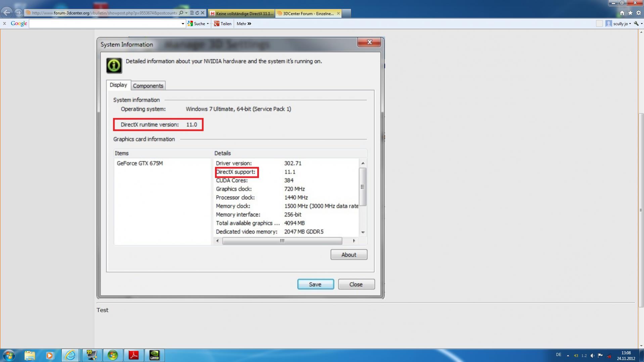The height and width of the screenshot is (362, 644).
Task: Select the Display tab in System Information
Action: [x=118, y=85]
